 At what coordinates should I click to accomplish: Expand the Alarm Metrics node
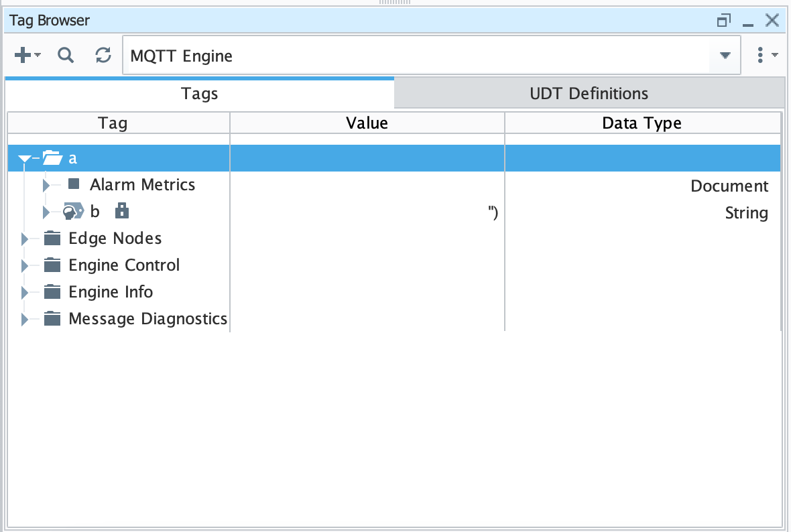[x=46, y=185]
